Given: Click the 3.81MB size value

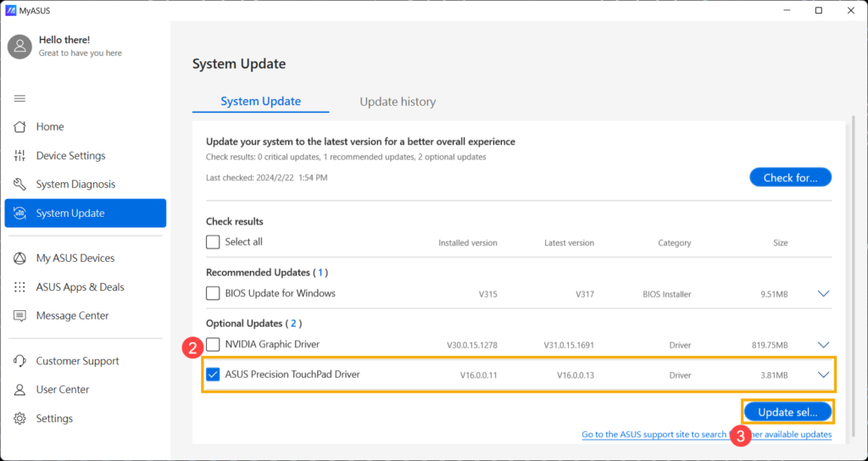Looking at the screenshot, I should tap(774, 375).
